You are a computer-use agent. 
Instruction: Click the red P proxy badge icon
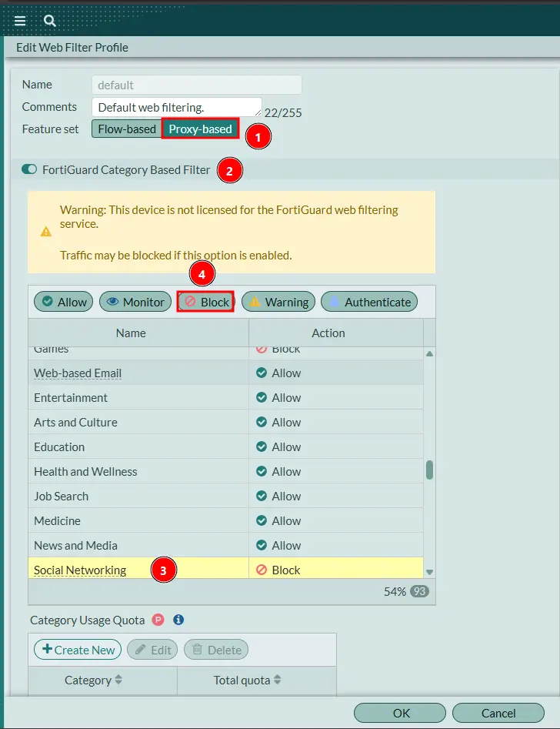tap(158, 620)
